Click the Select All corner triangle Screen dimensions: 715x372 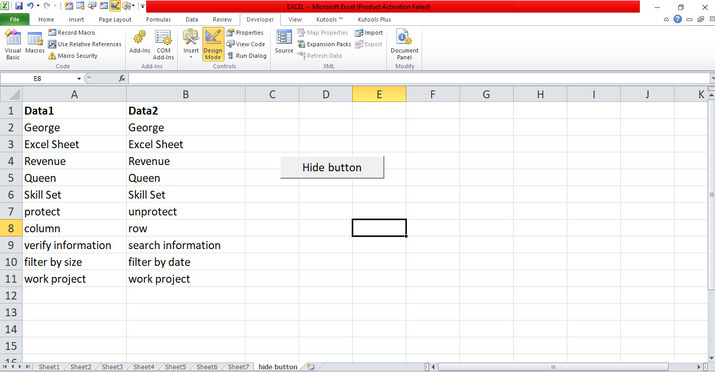click(11, 94)
